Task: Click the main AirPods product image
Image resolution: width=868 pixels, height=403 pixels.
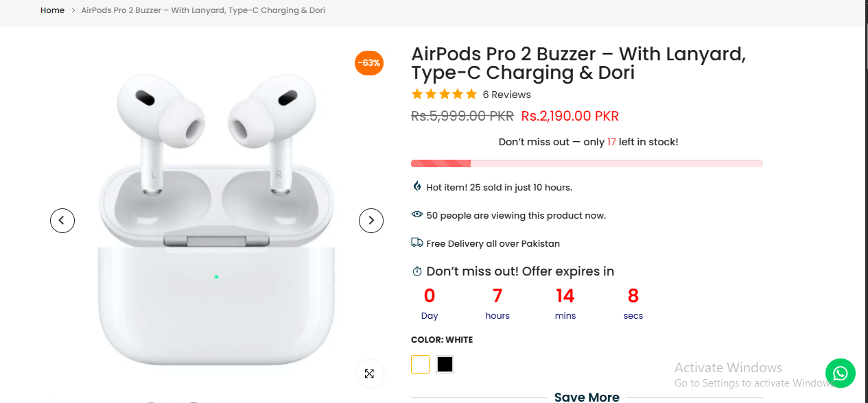Action: click(x=216, y=219)
